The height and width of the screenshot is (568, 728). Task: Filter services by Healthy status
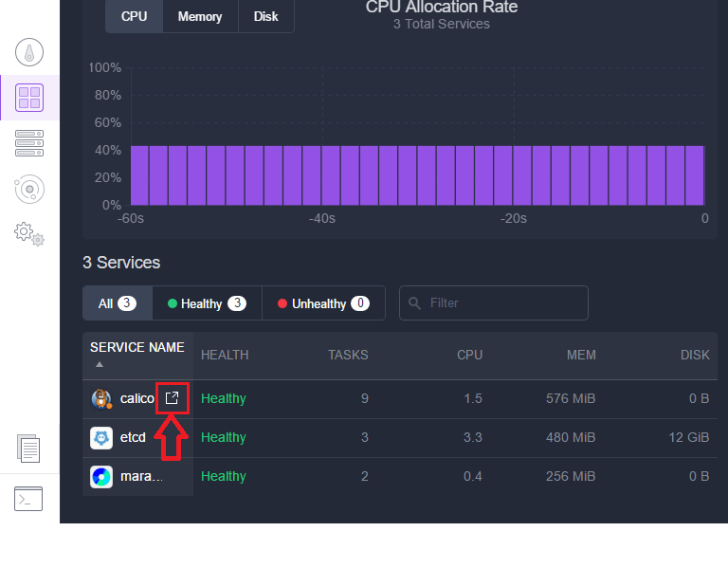[207, 303]
